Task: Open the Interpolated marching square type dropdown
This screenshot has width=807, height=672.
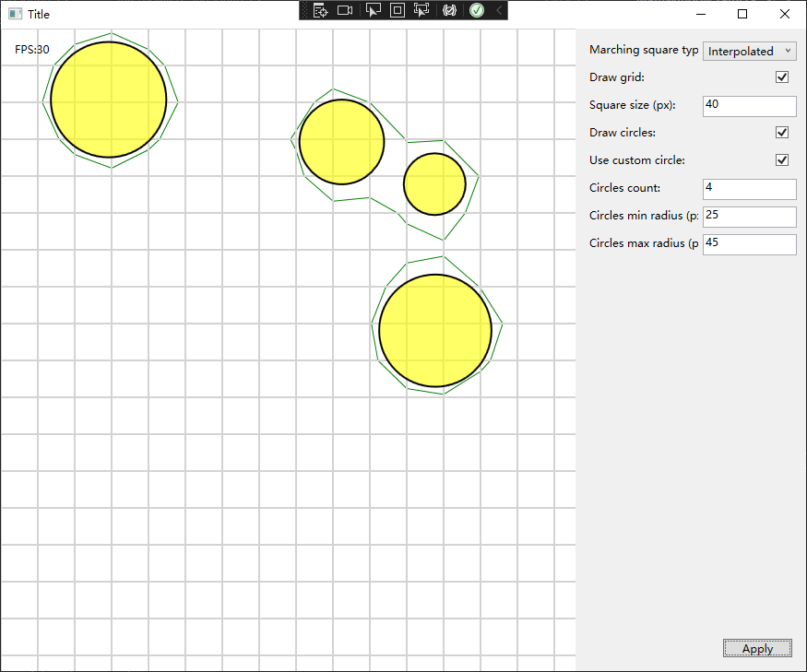Action: (749, 52)
